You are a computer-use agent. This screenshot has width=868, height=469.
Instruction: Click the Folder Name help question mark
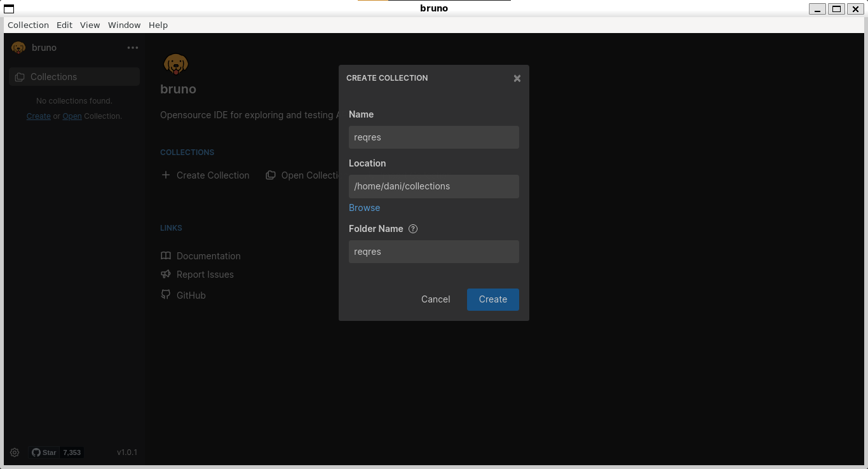[413, 229]
